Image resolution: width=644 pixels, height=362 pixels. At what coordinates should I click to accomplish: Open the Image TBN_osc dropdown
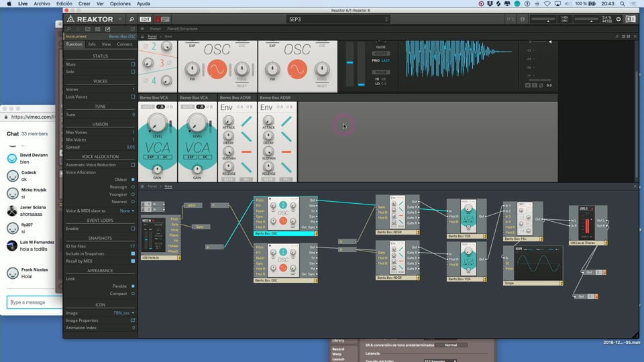(x=123, y=313)
